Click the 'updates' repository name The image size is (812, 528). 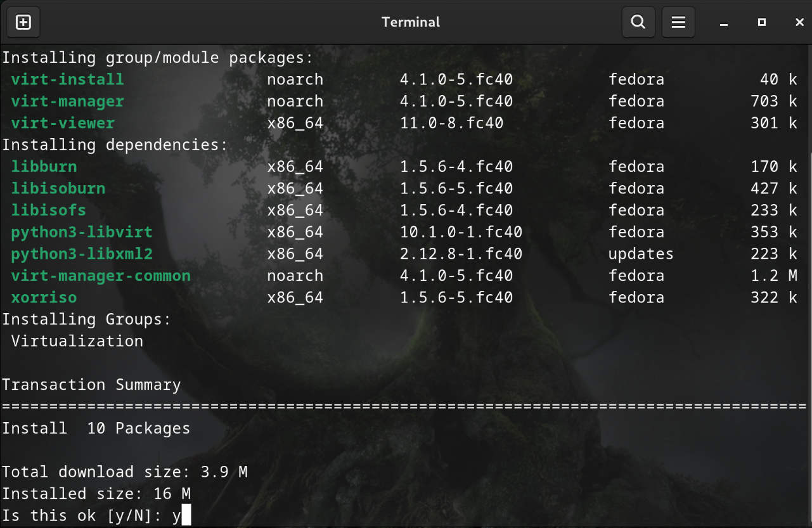(x=641, y=254)
